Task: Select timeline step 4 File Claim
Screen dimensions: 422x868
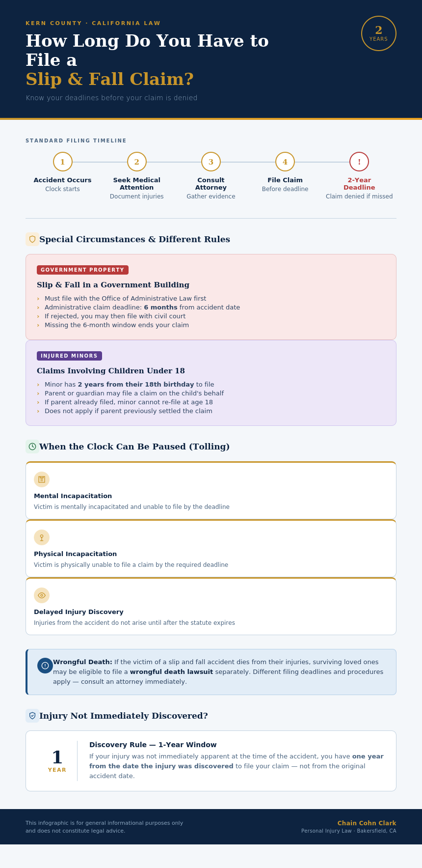Action: [285, 162]
